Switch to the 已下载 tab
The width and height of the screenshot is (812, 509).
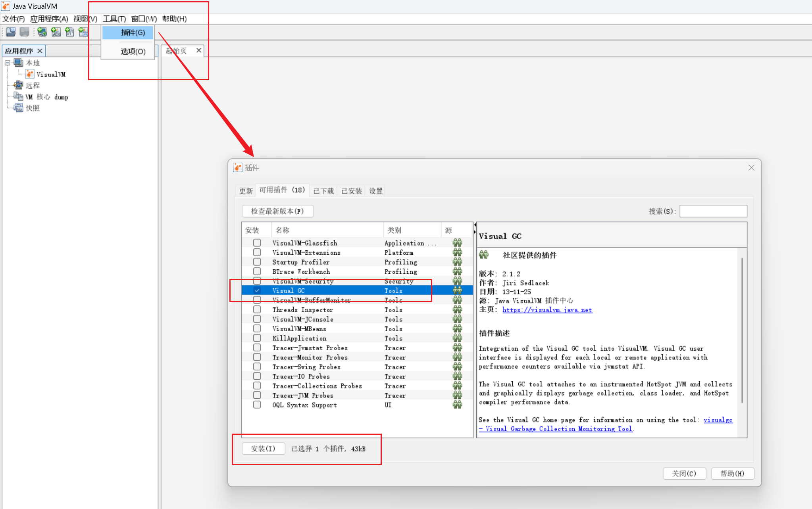coord(323,191)
